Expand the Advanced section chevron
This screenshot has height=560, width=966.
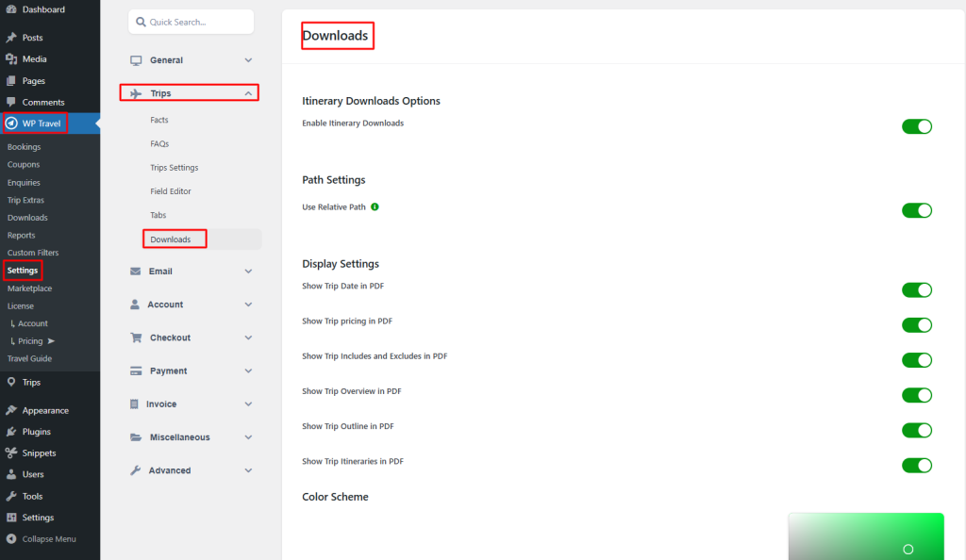(248, 470)
